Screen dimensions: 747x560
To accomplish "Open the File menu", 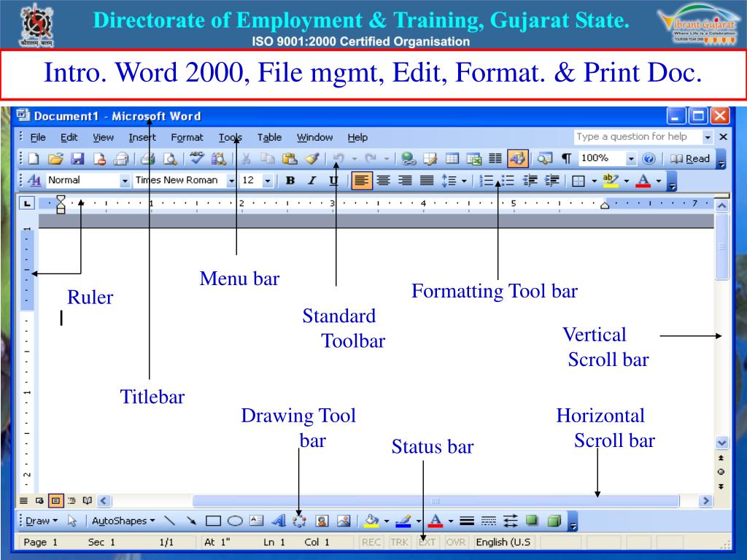I will click(x=38, y=138).
